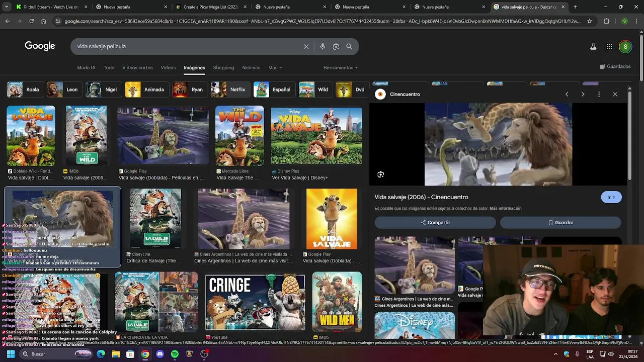This screenshot has height=362, width=644.
Task: Open more options in the image preview panel
Action: 599,94
